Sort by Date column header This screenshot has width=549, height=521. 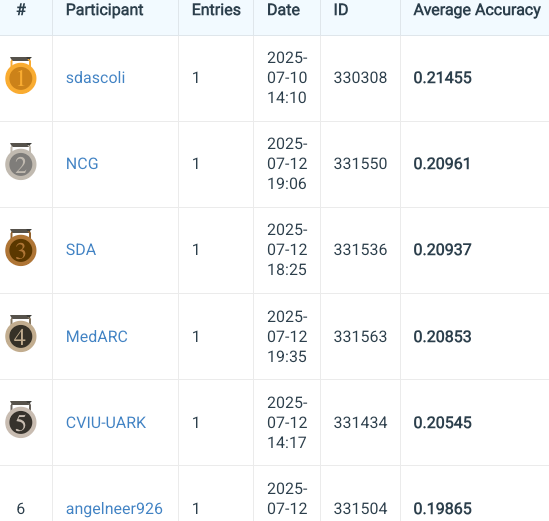coord(283,10)
